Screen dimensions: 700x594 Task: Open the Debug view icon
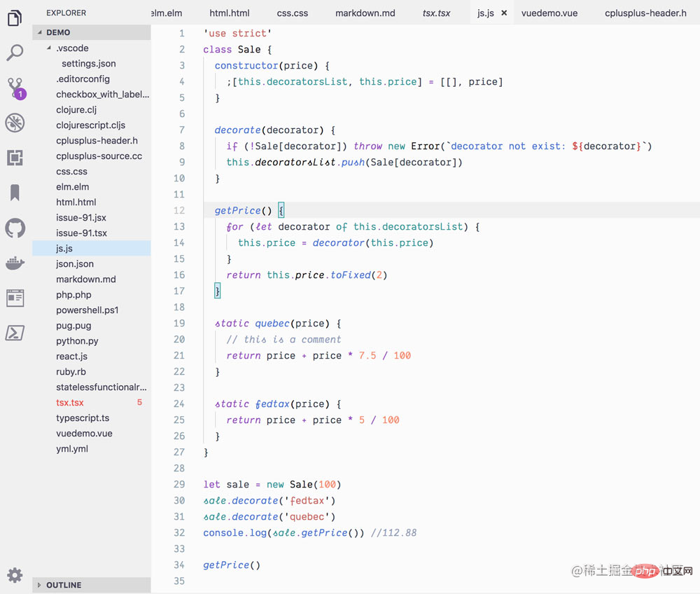(x=15, y=123)
